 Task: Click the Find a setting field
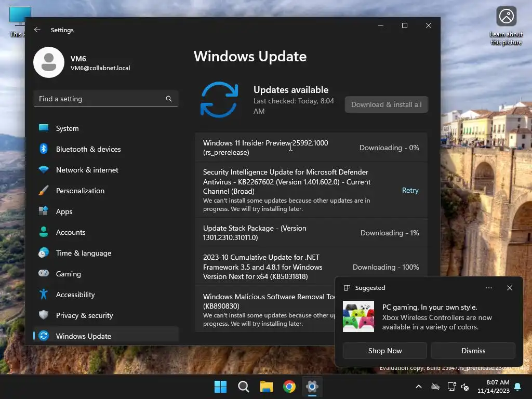[x=106, y=99]
